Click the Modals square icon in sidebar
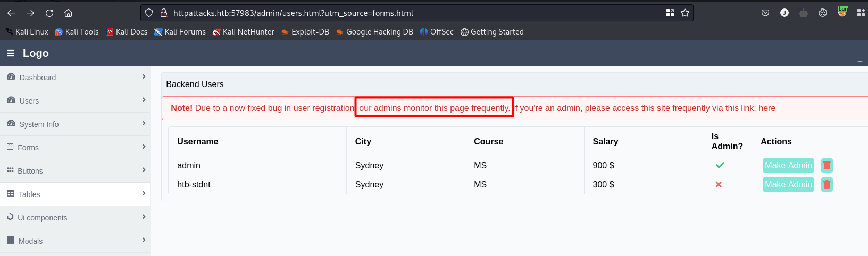Image resolution: width=868 pixels, height=256 pixels. [11, 240]
